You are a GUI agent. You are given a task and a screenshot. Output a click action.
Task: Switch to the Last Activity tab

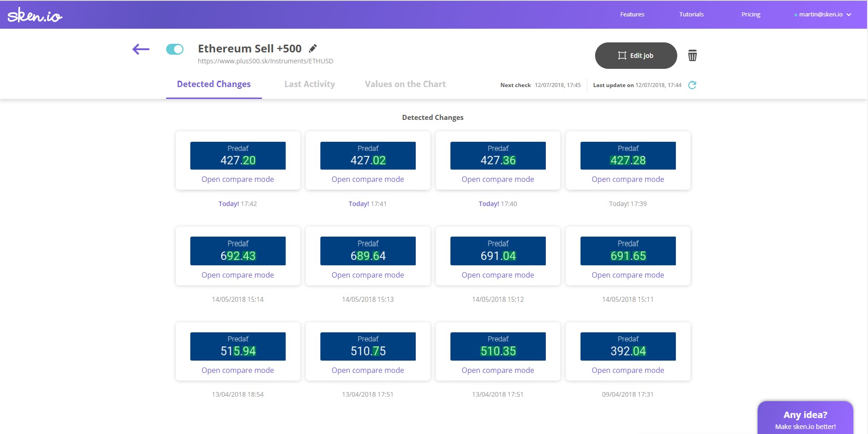click(x=309, y=84)
